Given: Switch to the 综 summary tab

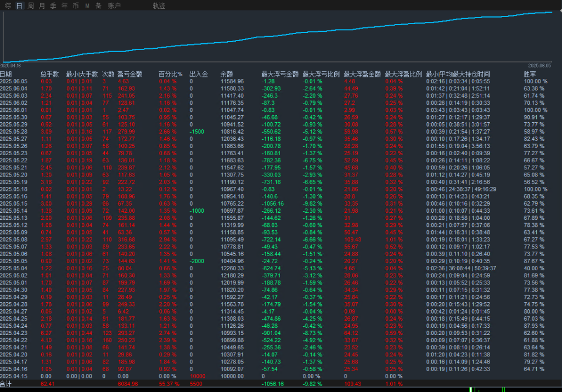Looking at the screenshot, I should 8,5.
